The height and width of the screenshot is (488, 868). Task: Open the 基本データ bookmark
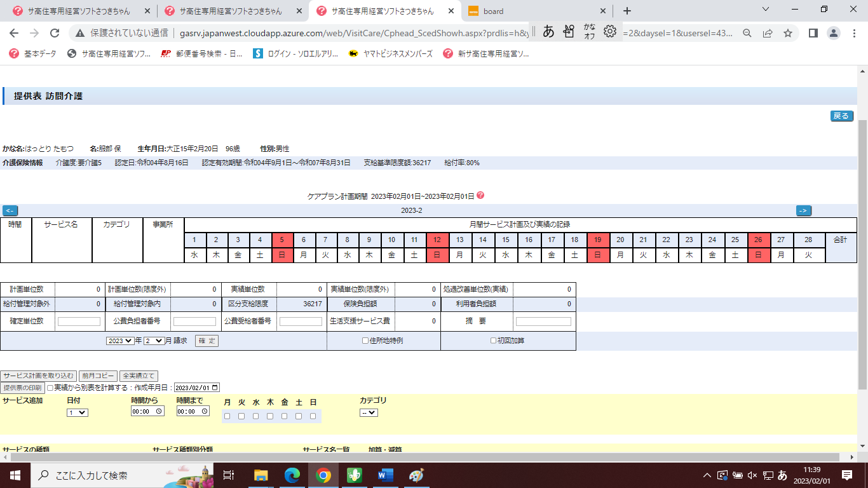coord(33,54)
